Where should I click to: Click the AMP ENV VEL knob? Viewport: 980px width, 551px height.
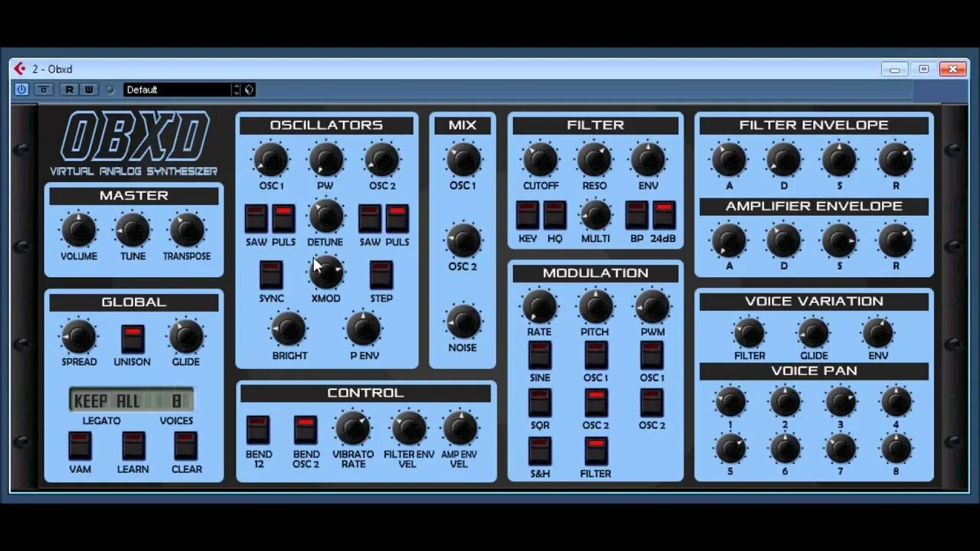pos(460,429)
